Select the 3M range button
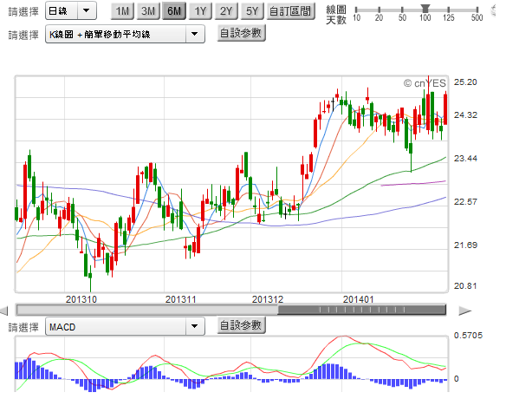This screenshot has height=399, width=532. (x=148, y=11)
